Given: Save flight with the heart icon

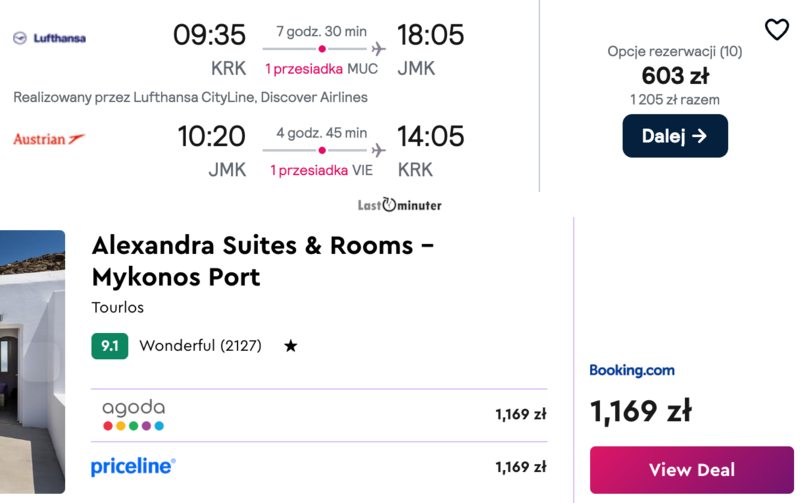Looking at the screenshot, I should [x=776, y=30].
